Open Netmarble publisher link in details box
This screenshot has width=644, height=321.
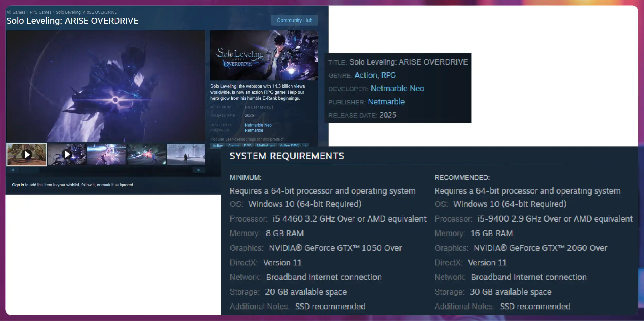point(386,102)
